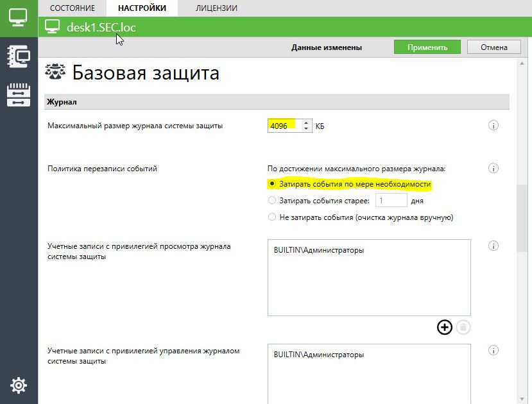This screenshot has width=532, height=404.
Task: Show info for event overwrite policy
Action: [493, 168]
